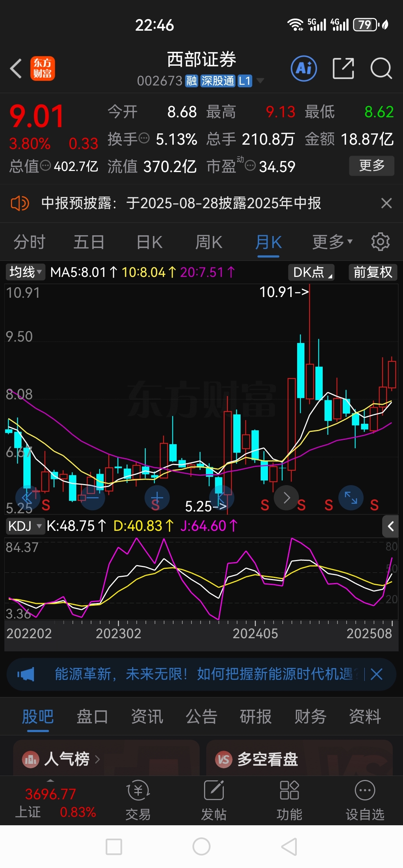Tap the 发帖 post icon
403x868 pixels.
[x=214, y=790]
